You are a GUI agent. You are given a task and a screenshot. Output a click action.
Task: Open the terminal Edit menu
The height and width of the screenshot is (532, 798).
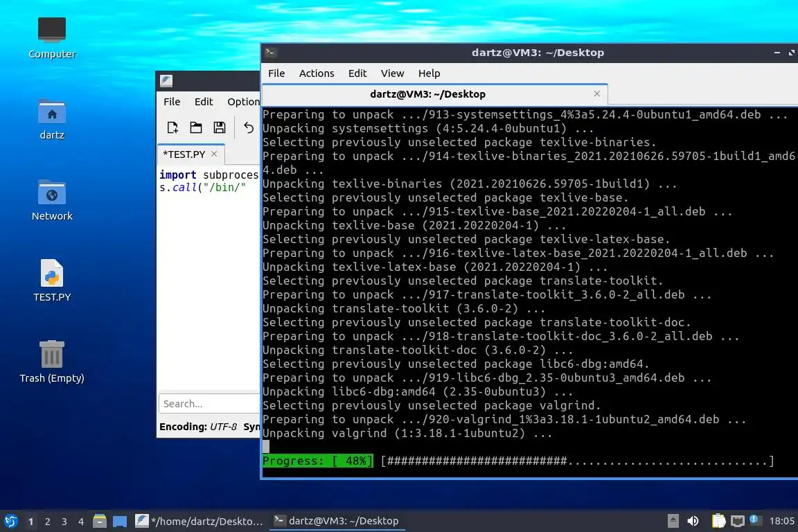(x=357, y=73)
